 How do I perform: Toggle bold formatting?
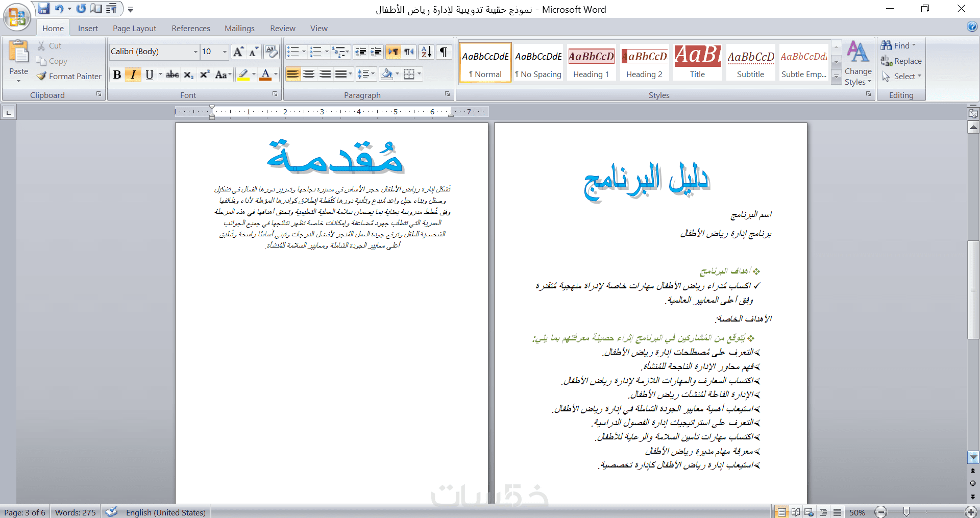117,75
